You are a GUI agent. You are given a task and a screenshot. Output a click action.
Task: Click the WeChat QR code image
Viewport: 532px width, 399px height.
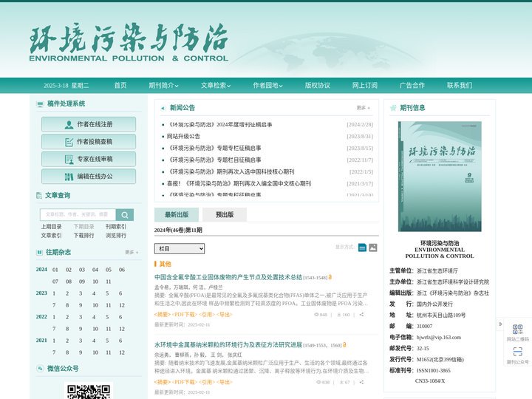[89, 391]
